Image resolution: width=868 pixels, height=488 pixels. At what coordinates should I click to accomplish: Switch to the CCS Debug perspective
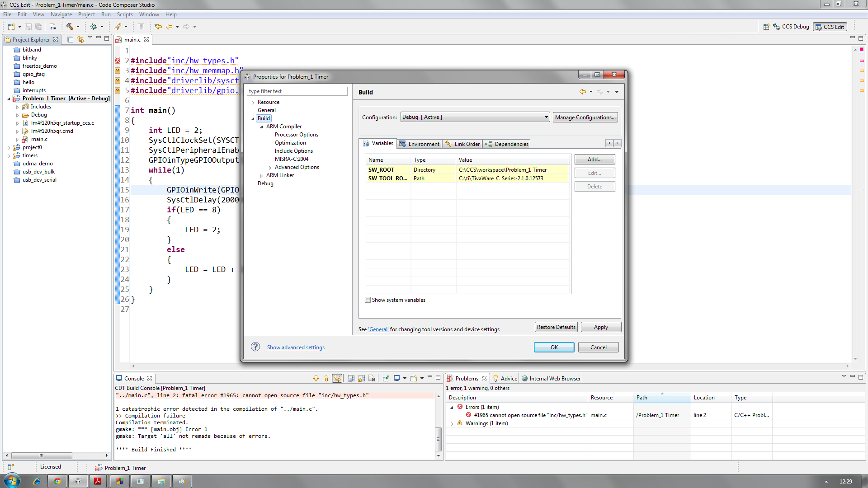[x=791, y=27]
